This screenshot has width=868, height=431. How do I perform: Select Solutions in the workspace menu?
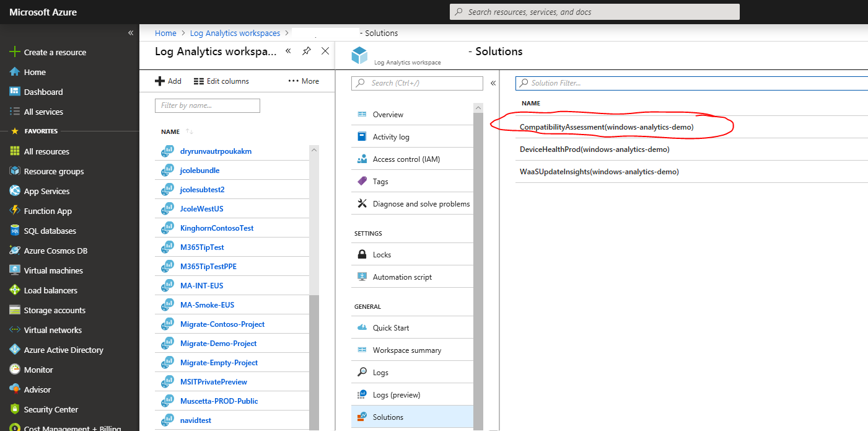[388, 417]
